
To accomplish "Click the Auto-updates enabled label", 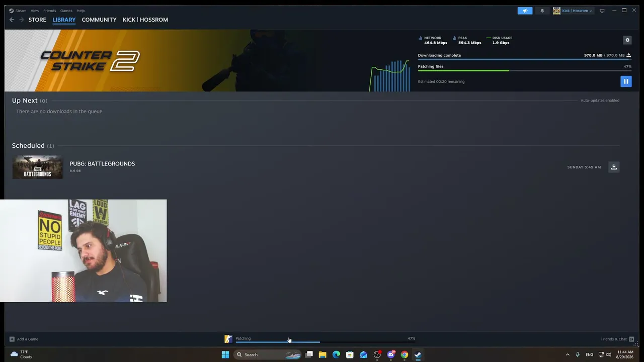I will 600,101.
